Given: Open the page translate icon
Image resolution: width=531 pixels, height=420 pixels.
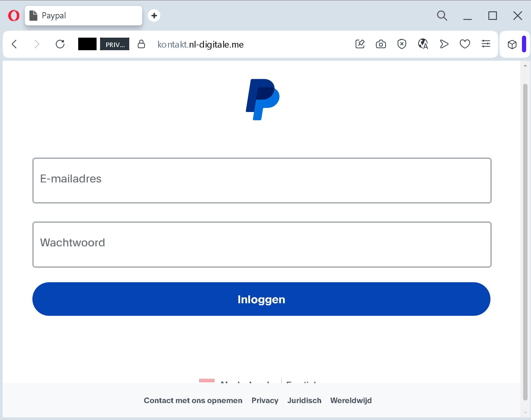Looking at the screenshot, I should [423, 44].
